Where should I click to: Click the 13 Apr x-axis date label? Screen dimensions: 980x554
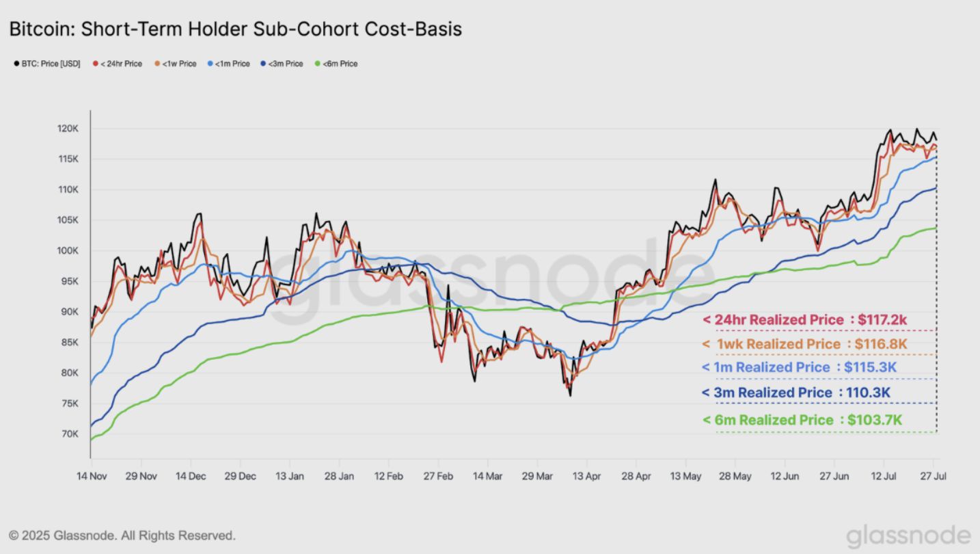[586, 476]
